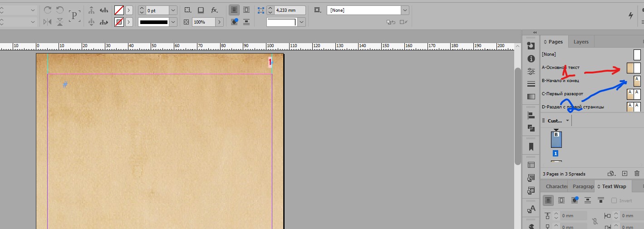Flip horizontal icon in control bar
The image size is (644, 229).
click(48, 22)
